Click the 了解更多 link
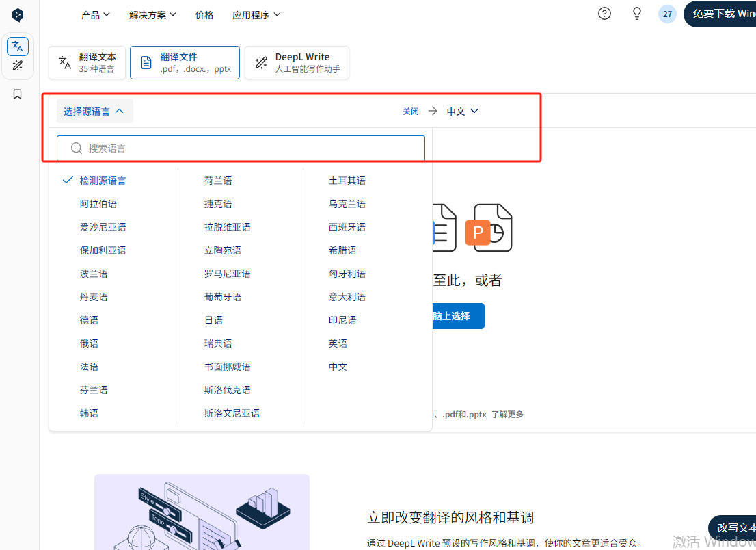756x550 pixels. click(507, 414)
